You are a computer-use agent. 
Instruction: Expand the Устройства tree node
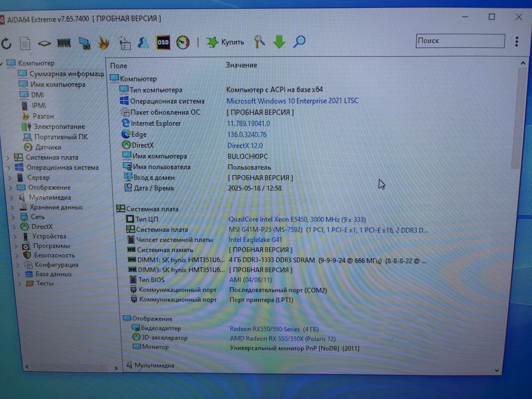coord(15,237)
